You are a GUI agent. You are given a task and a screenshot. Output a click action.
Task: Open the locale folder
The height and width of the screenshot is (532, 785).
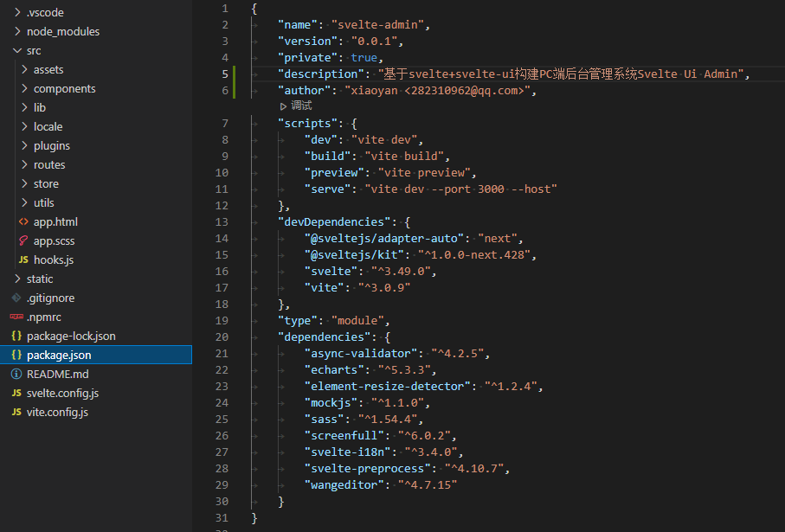[x=48, y=126]
